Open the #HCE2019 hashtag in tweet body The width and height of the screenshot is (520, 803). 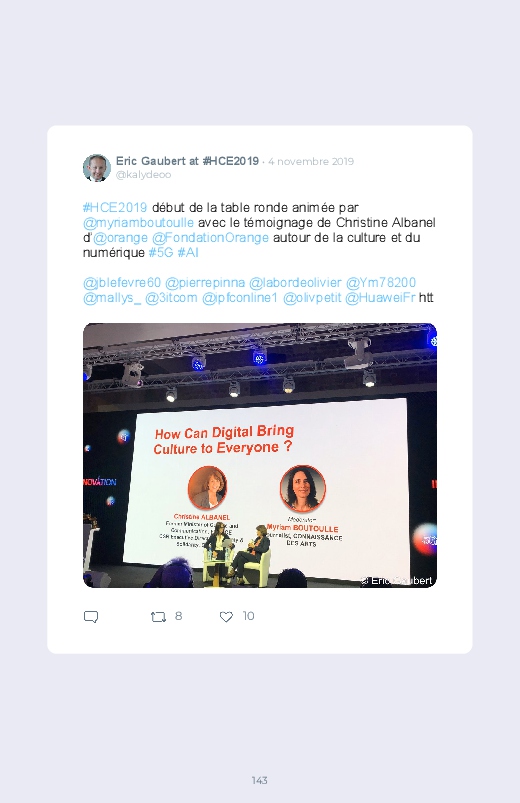tap(115, 207)
